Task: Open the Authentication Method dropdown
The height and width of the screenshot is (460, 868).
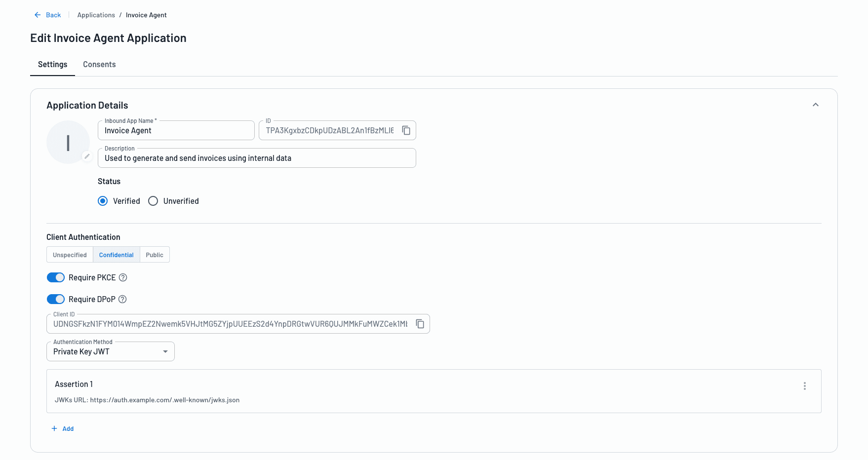Action: click(x=111, y=351)
